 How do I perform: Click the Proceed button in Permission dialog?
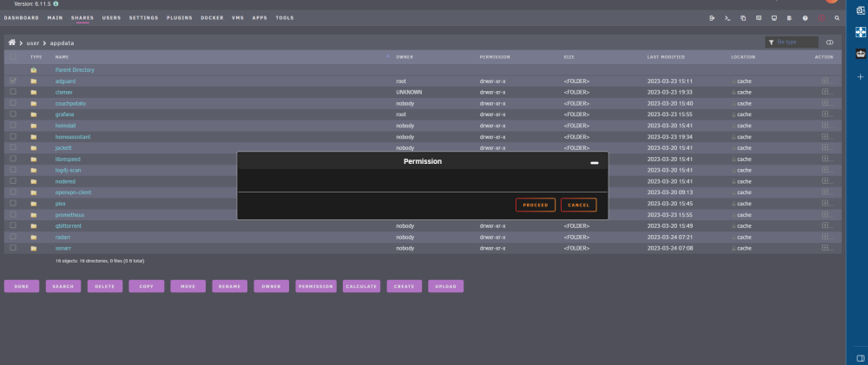(536, 205)
